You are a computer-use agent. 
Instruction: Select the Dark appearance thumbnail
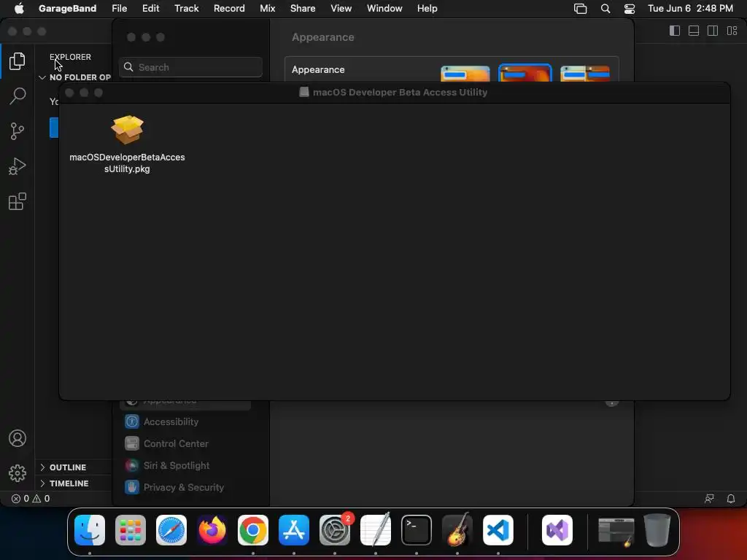pos(525,73)
